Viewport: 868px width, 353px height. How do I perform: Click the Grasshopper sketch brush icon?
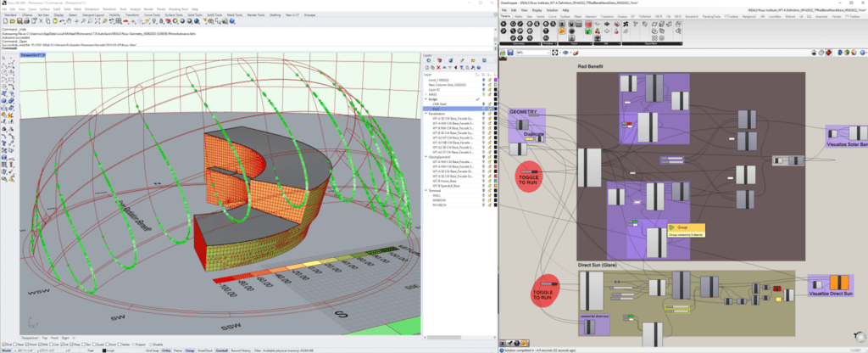pyautogui.click(x=576, y=53)
